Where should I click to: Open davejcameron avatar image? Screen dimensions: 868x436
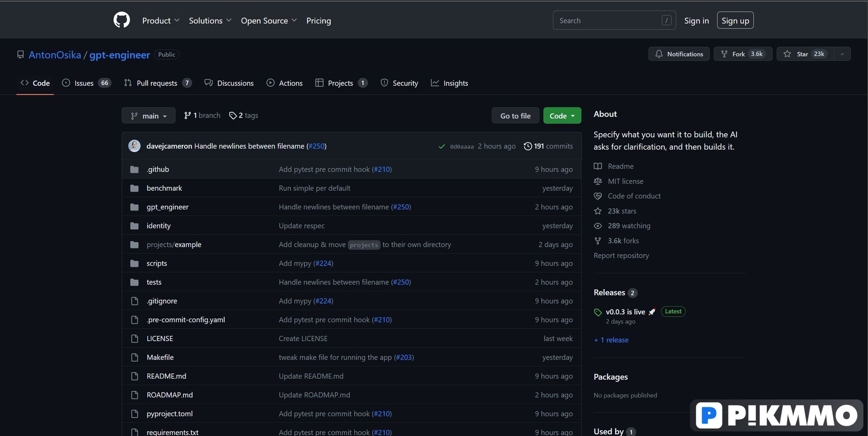(x=134, y=146)
